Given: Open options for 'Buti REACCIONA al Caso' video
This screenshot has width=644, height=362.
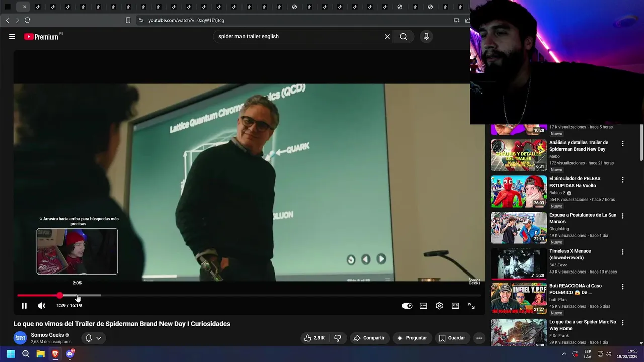Looking at the screenshot, I should pyautogui.click(x=623, y=287).
